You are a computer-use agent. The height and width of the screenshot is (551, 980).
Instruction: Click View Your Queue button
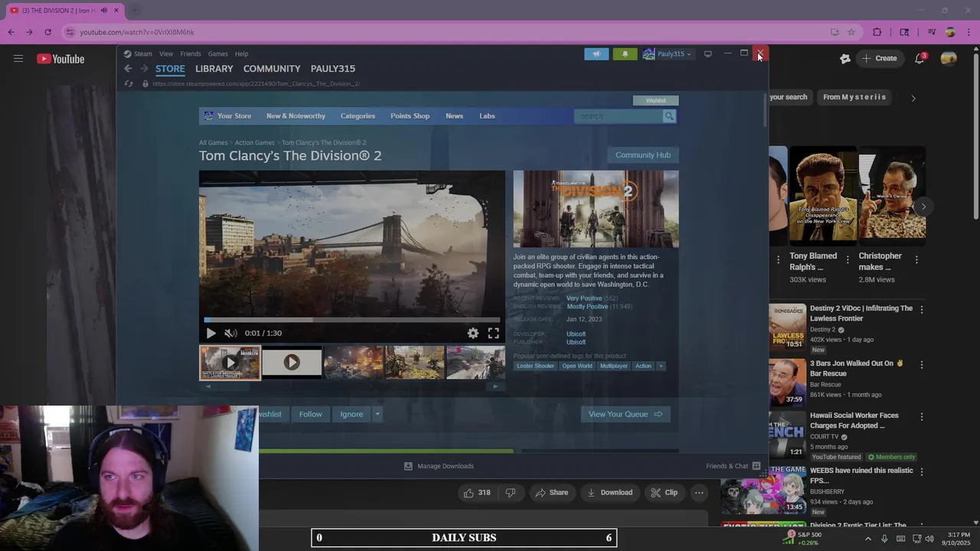626,414
